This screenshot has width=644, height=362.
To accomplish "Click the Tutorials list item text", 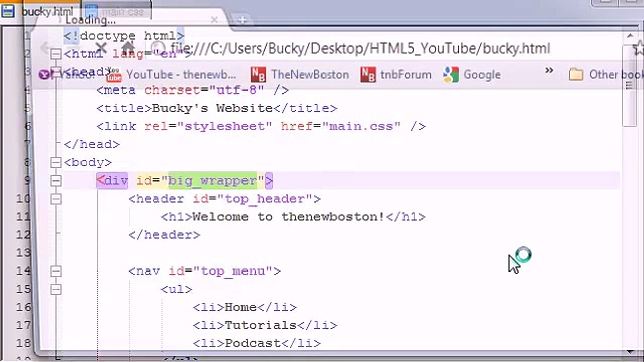I will click(261, 325).
